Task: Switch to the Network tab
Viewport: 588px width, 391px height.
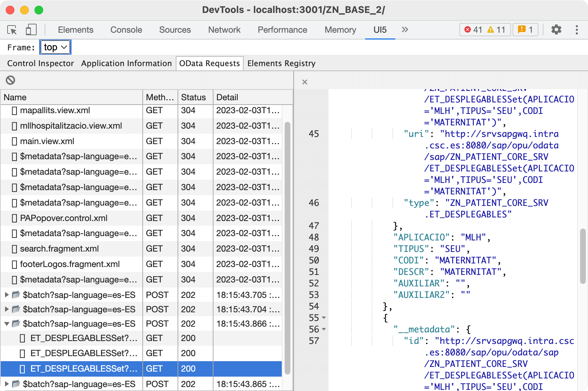Action: tap(224, 30)
